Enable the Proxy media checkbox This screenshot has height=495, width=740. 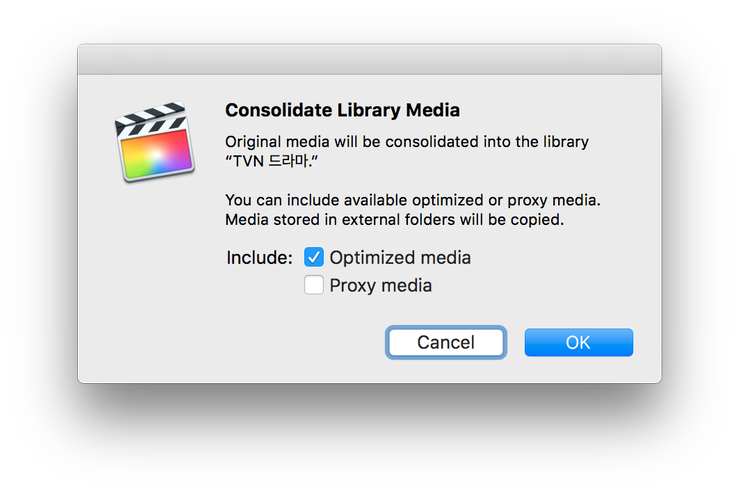tap(314, 285)
